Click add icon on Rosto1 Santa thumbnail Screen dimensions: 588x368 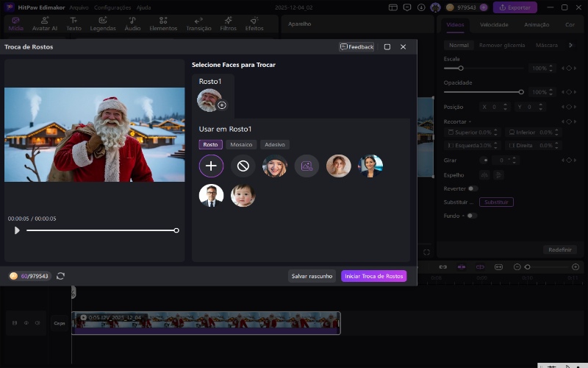[x=222, y=105]
